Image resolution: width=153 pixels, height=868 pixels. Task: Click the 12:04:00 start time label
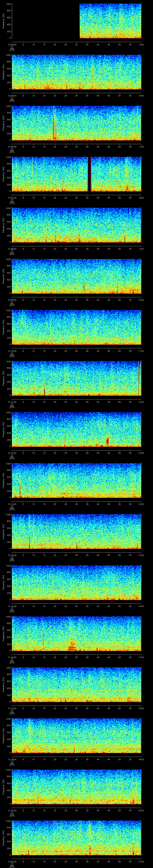[12, 44]
